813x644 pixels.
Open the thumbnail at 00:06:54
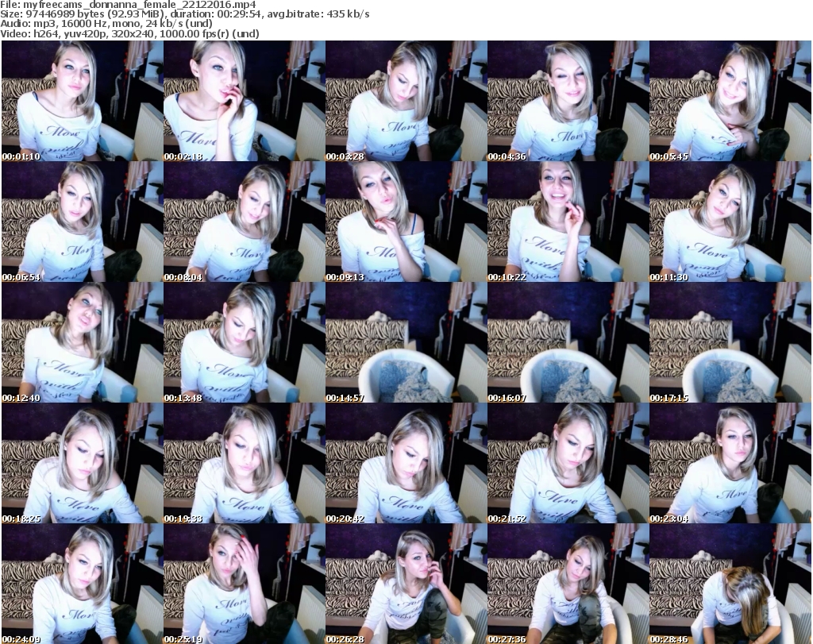(83, 222)
